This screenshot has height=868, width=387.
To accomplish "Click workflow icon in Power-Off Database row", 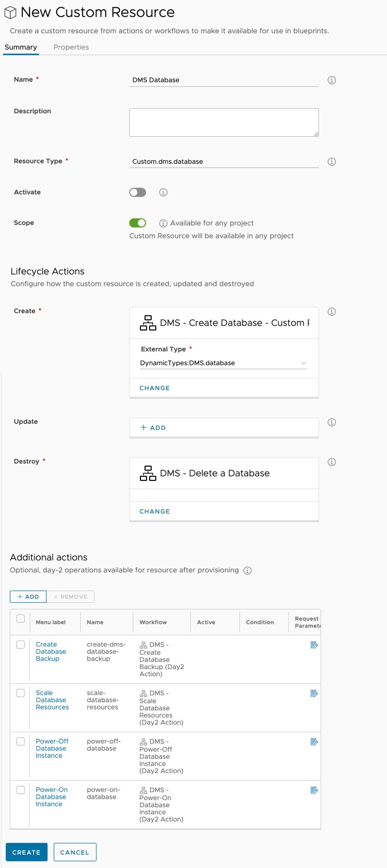I will [143, 742].
